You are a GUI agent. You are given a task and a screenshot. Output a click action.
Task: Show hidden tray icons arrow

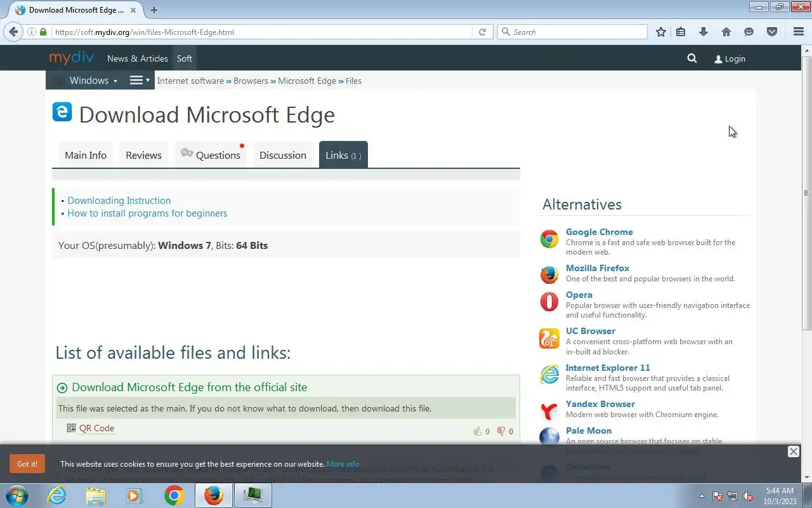pos(702,496)
